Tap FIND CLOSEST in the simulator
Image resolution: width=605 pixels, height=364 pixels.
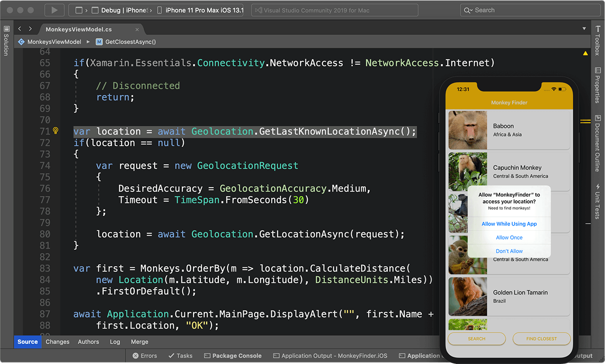click(x=541, y=339)
